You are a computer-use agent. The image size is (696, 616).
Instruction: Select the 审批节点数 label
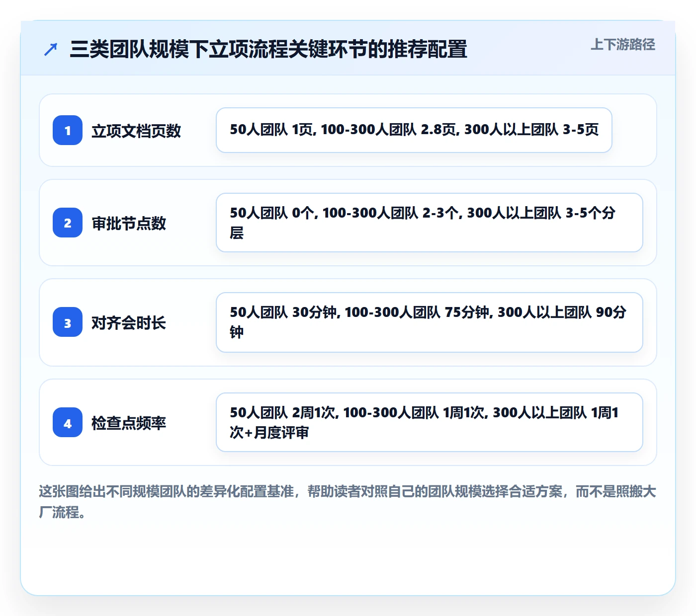pos(129,223)
